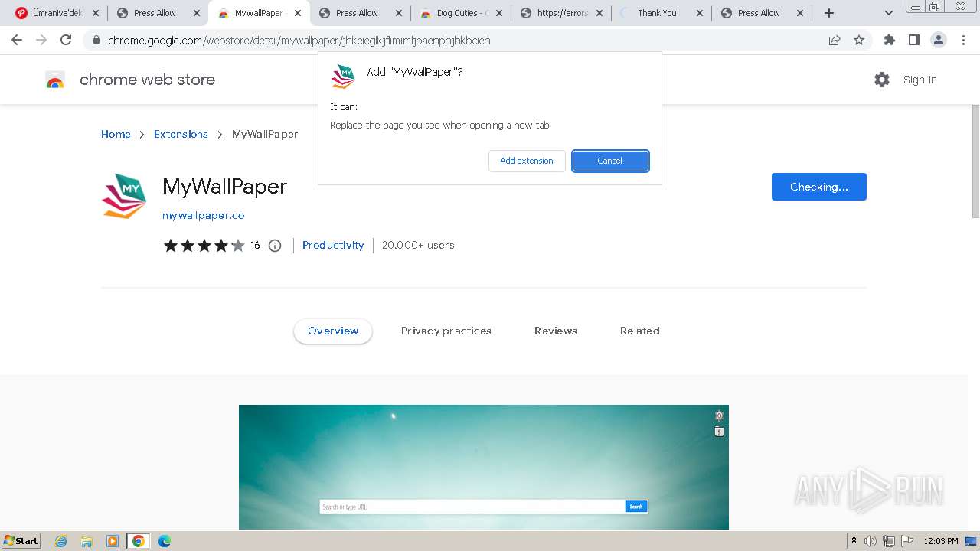Screen dimensions: 980x551
Task: Open the volume speaker tray icon
Action: click(871, 541)
